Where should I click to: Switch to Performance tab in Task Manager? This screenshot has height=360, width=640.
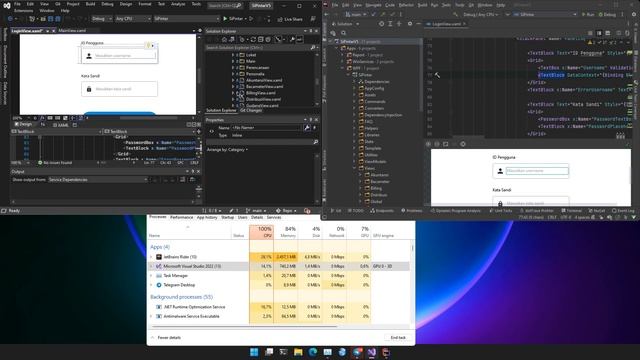click(181, 218)
